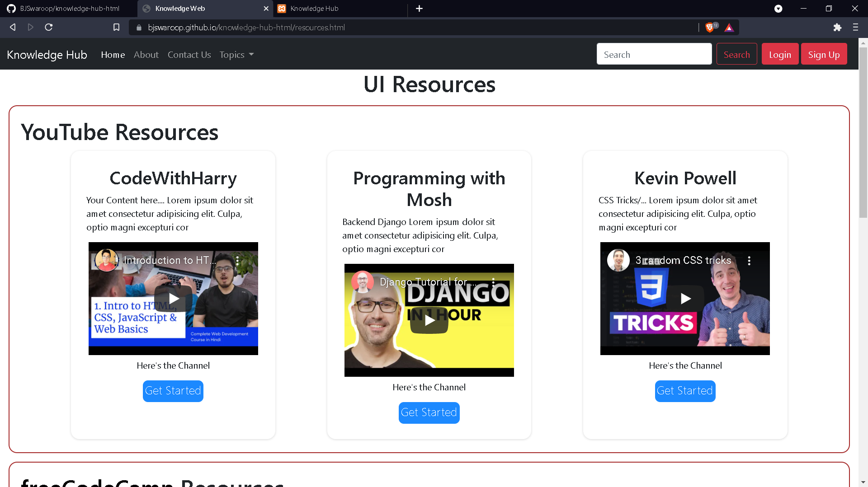The image size is (868, 487).
Task: Open the browser hamburger menu
Action: tap(855, 28)
